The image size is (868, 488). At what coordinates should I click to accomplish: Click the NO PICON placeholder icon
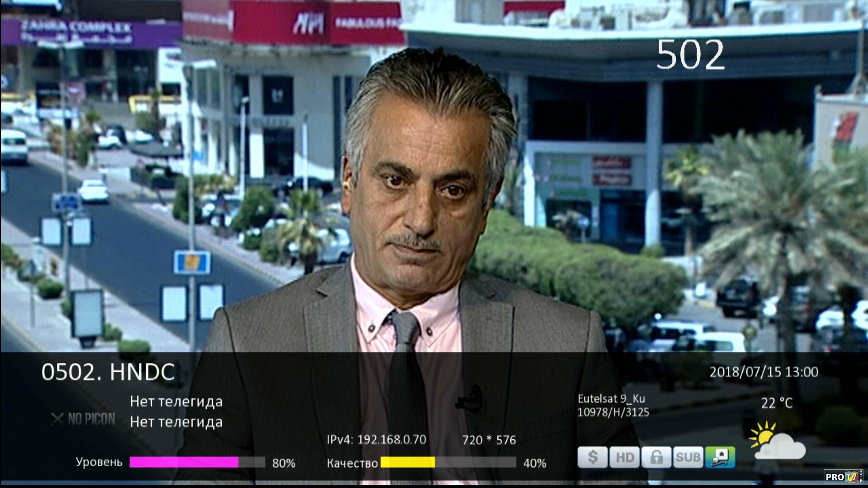(x=83, y=419)
